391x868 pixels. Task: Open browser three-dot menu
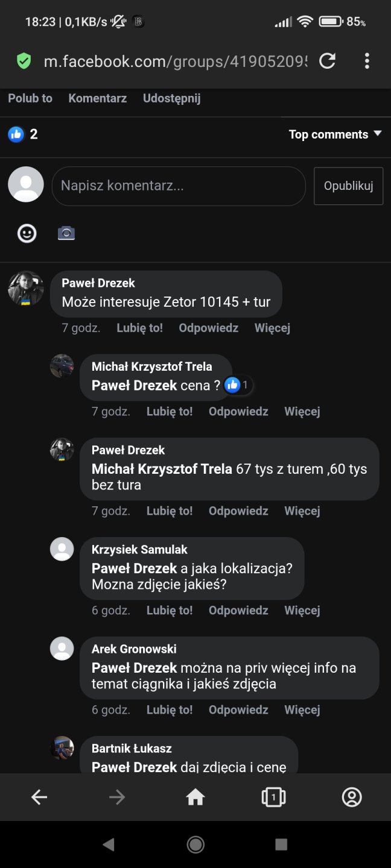367,61
